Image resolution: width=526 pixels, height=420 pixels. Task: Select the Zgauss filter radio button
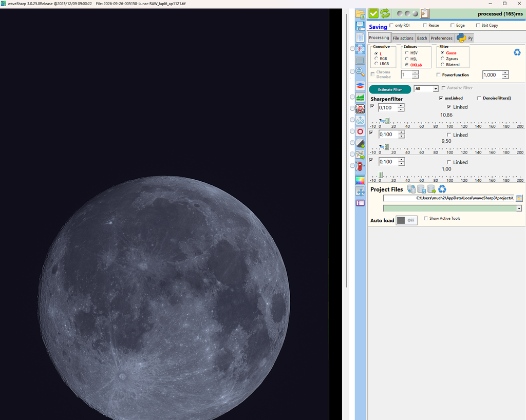(x=442, y=59)
